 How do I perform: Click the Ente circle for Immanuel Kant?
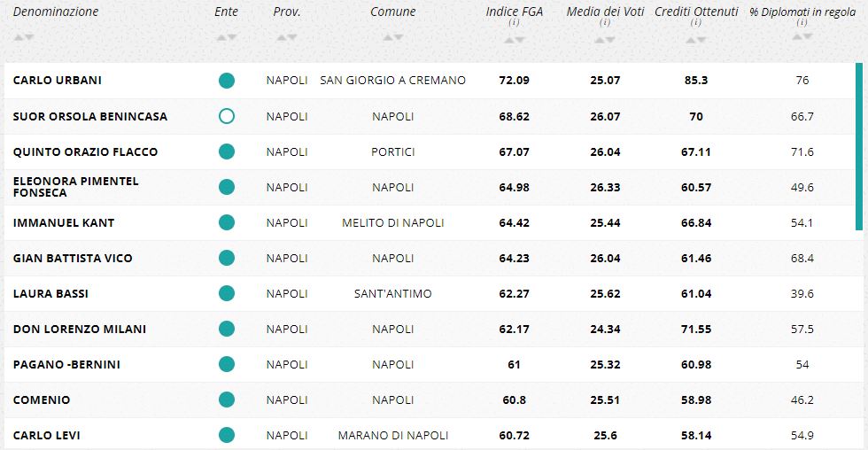pos(227,222)
